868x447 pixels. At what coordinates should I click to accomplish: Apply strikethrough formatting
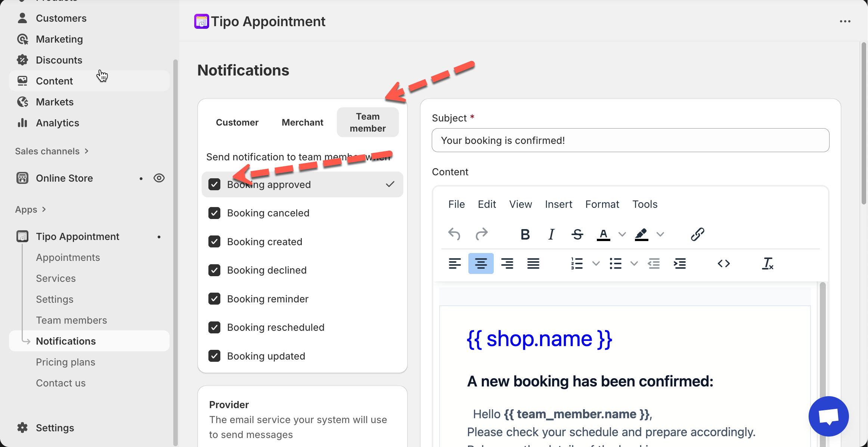click(x=577, y=234)
